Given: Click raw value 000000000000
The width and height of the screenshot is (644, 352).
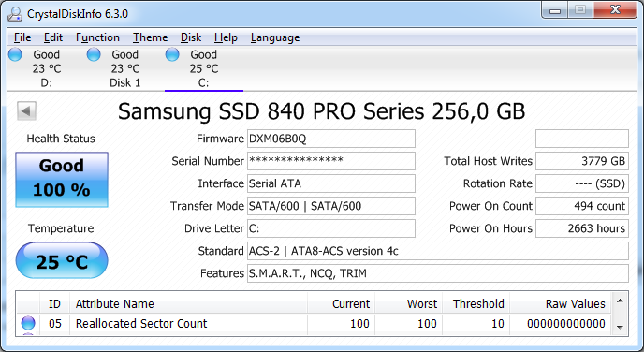Looking at the screenshot, I should [566, 324].
